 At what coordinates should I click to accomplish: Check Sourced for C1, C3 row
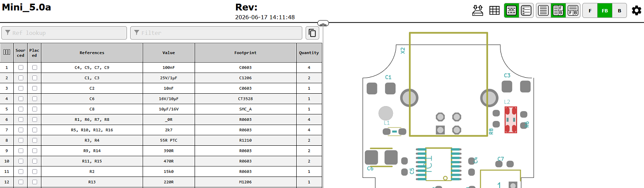[x=21, y=78]
